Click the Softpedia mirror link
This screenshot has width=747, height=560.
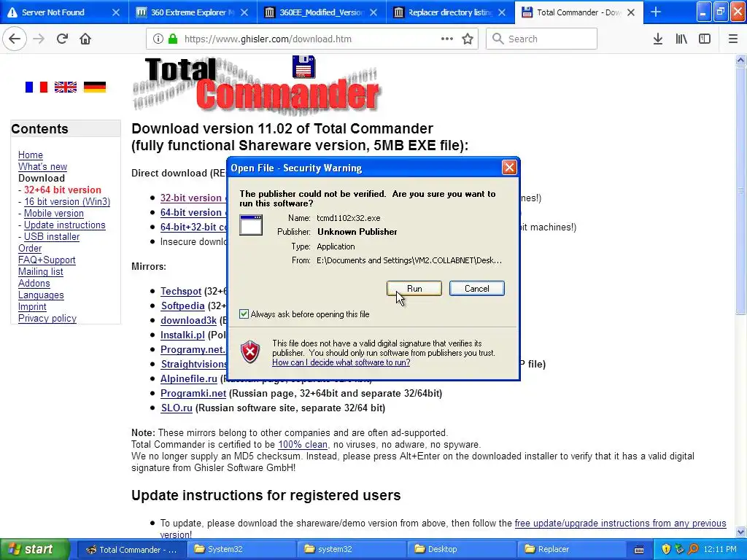tap(182, 306)
